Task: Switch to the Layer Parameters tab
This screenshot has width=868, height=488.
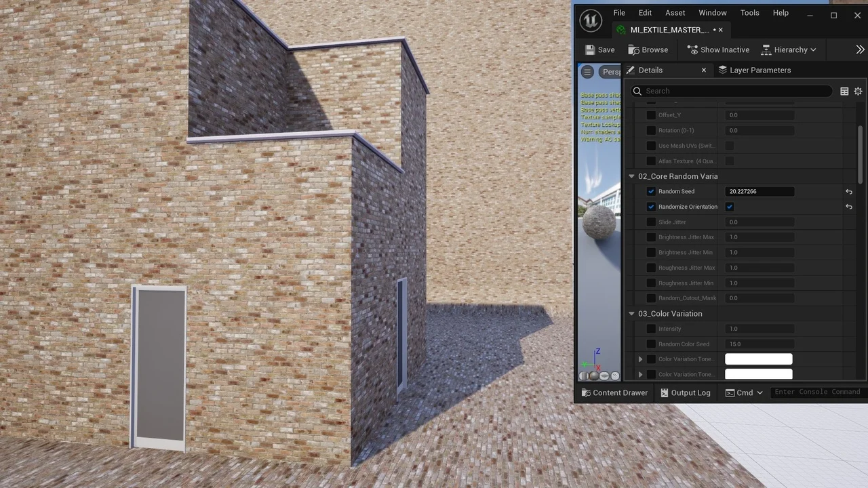Action: tap(754, 70)
